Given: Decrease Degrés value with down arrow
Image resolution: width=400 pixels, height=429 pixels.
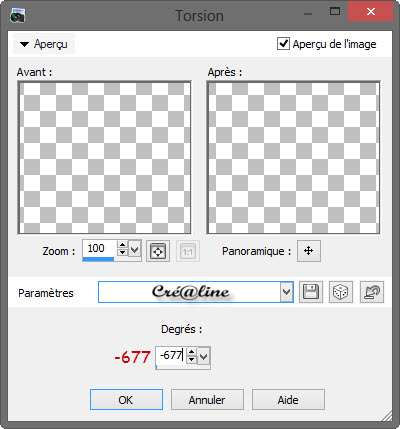Looking at the screenshot, I should pos(191,360).
